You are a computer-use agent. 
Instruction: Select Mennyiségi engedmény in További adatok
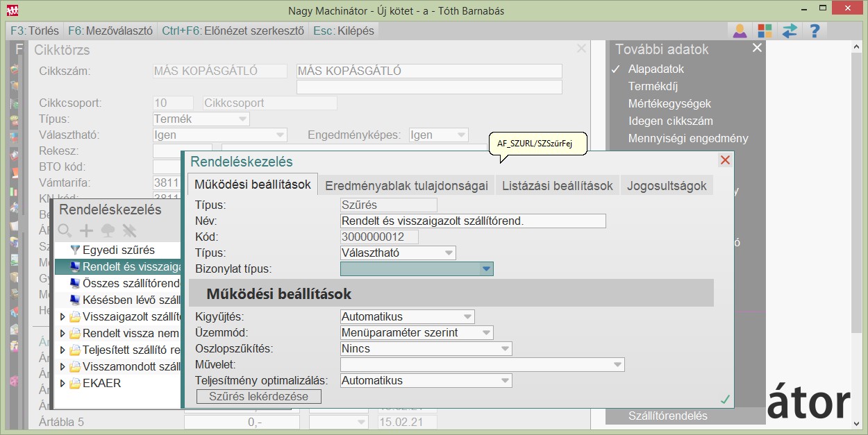[688, 139]
